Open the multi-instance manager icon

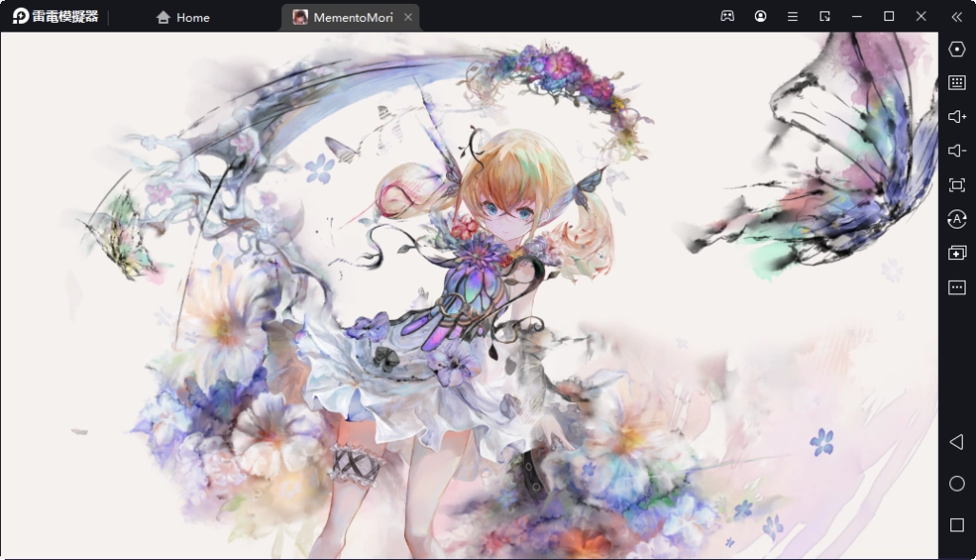point(957,253)
